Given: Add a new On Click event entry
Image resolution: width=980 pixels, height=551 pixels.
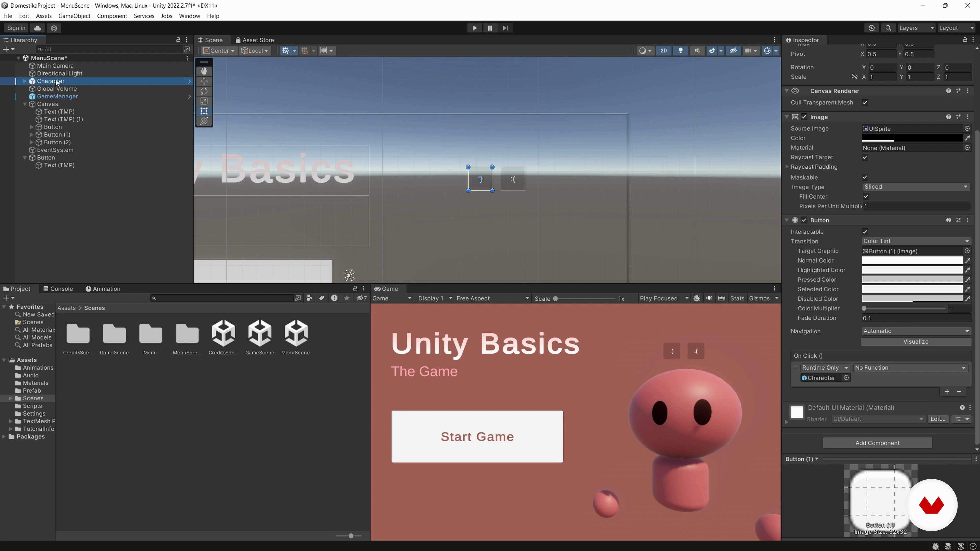Looking at the screenshot, I should 947,392.
